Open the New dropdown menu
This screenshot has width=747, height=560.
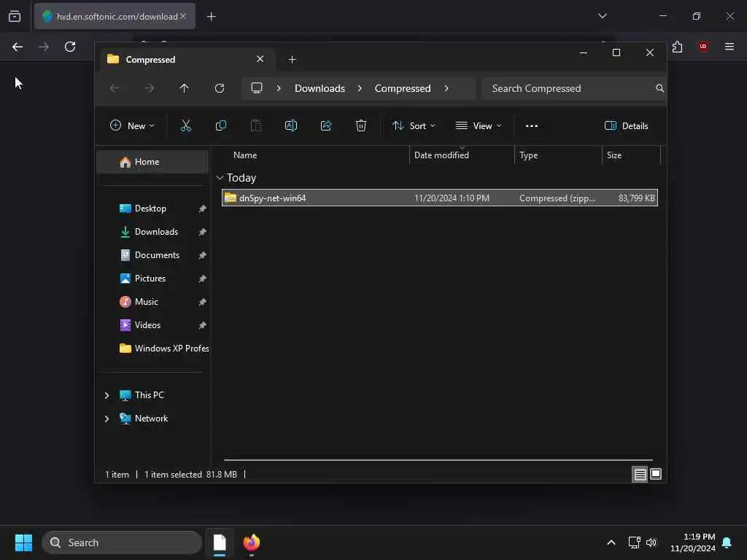click(x=133, y=125)
